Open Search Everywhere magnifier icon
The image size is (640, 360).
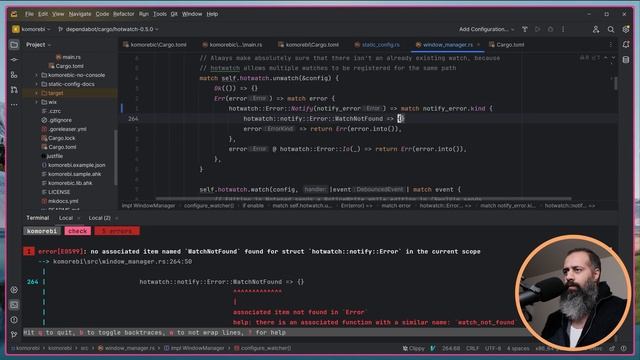(611, 29)
